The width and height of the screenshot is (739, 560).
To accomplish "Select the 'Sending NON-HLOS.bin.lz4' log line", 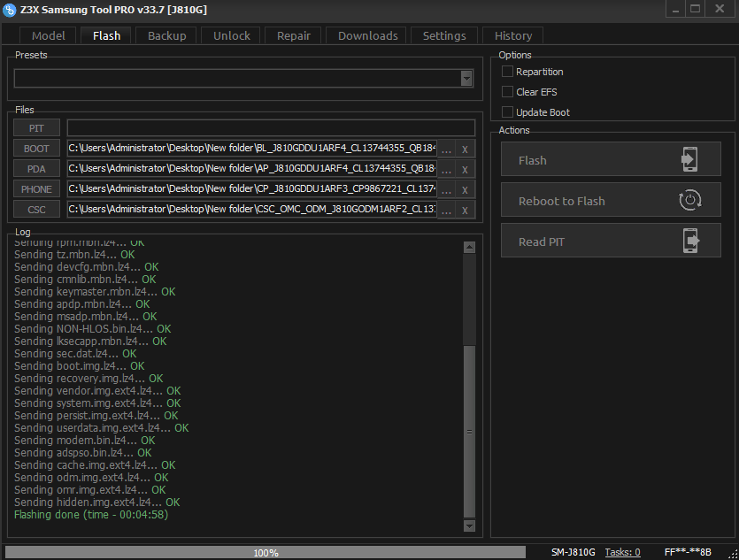I will 92,329.
